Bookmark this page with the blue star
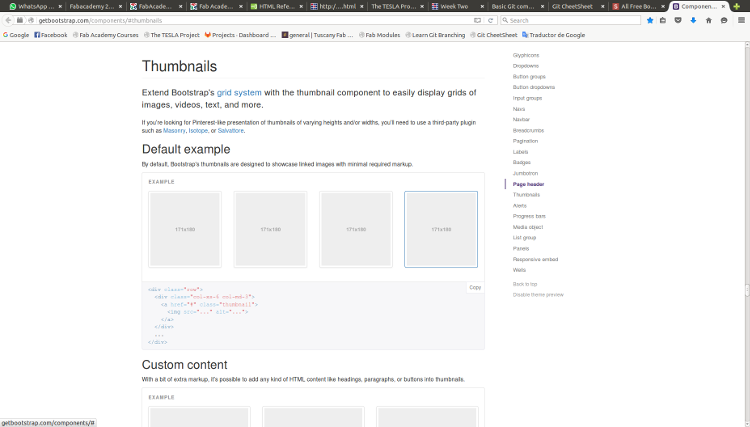 tap(650, 21)
